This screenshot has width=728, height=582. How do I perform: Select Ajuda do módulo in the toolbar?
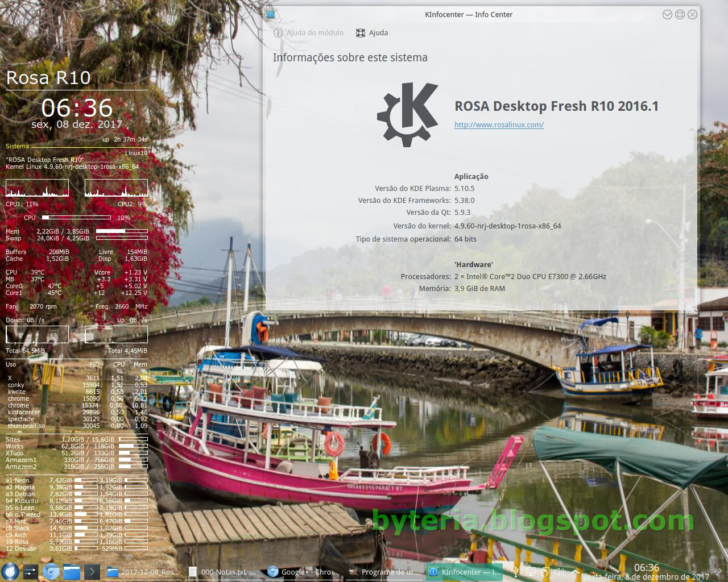tap(309, 33)
